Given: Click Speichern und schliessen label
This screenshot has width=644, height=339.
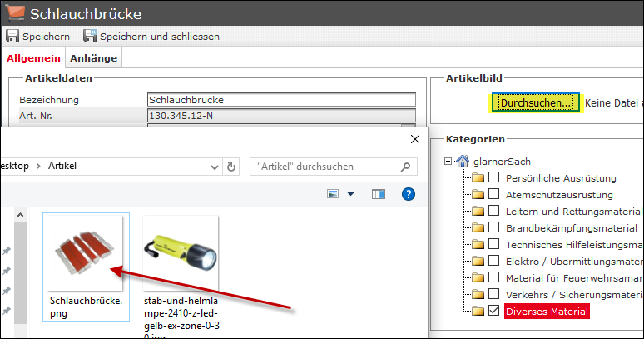Looking at the screenshot, I should (160, 37).
